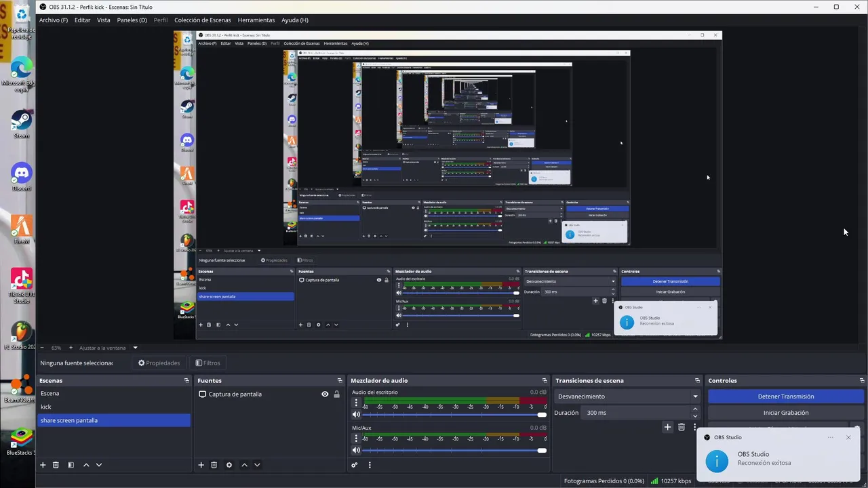Open the Microsoft Edge desktop shortcut
Screen dimensions: 868x488
(22, 73)
